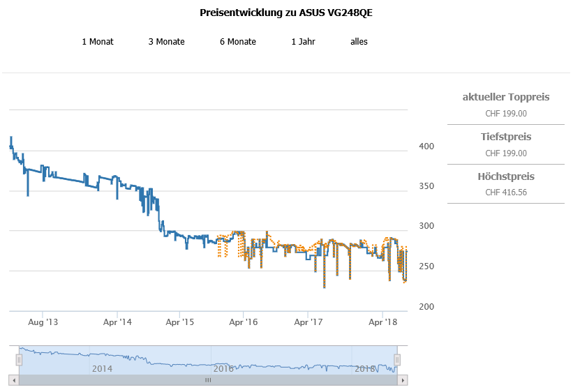Click the aktueller Toppreis heading
573x392 pixels.
(x=506, y=97)
